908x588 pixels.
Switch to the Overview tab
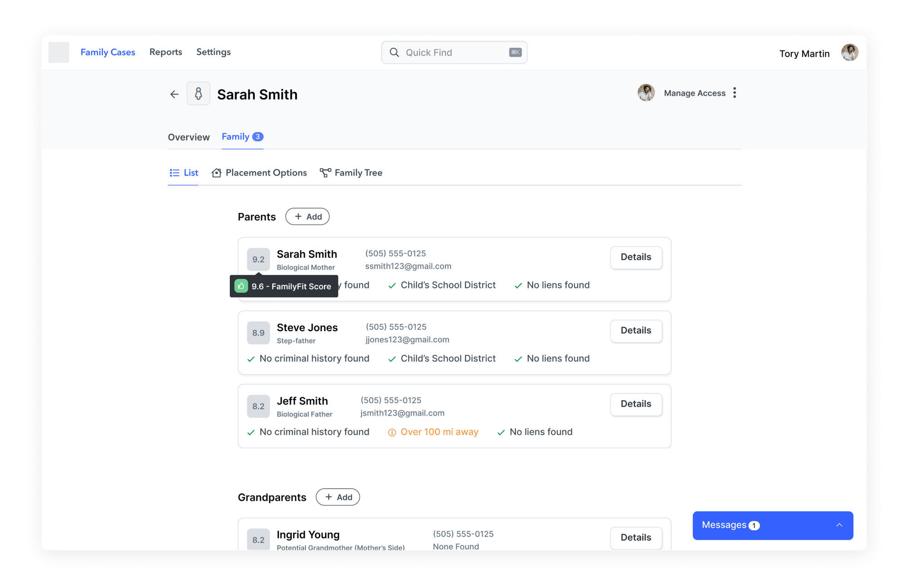[189, 137]
